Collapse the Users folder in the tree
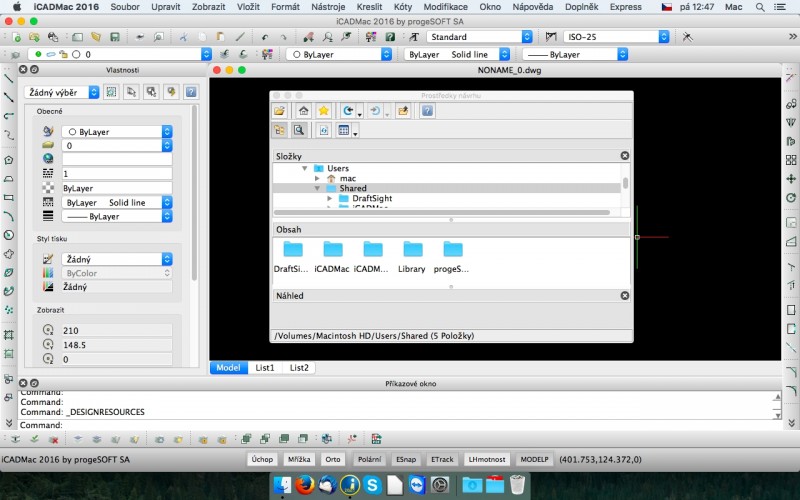Viewport: 800px width, 500px height. (305, 168)
